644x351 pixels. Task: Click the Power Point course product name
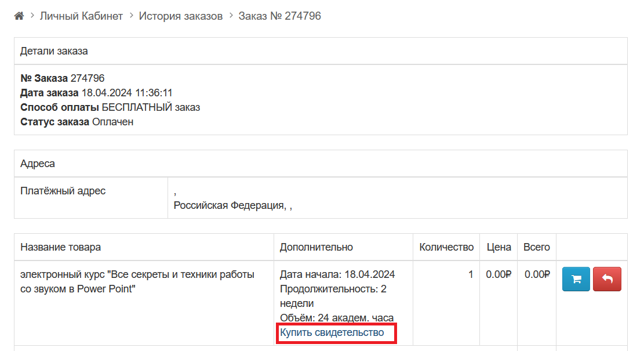click(137, 281)
